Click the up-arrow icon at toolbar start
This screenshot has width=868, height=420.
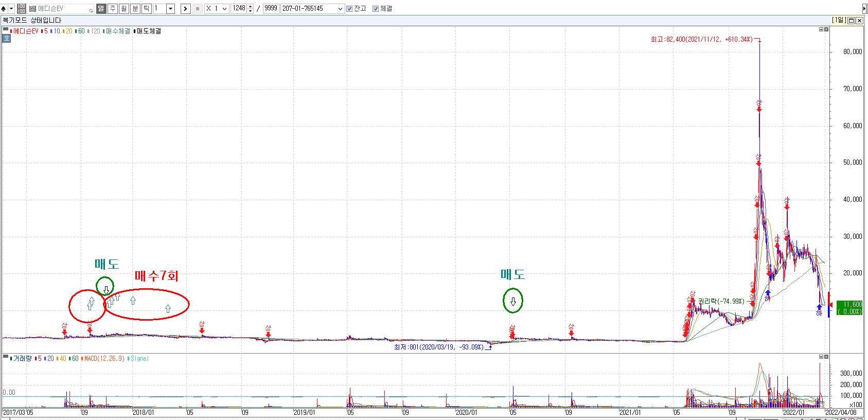4,9
